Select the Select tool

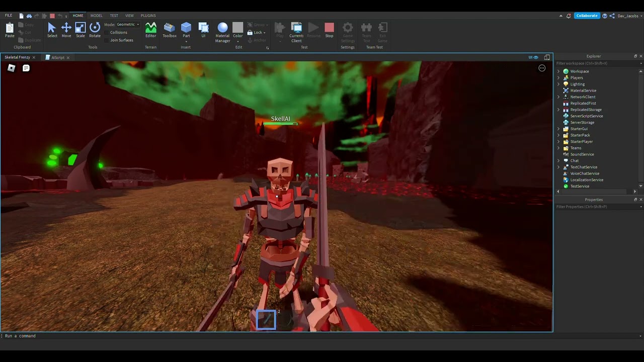click(52, 30)
